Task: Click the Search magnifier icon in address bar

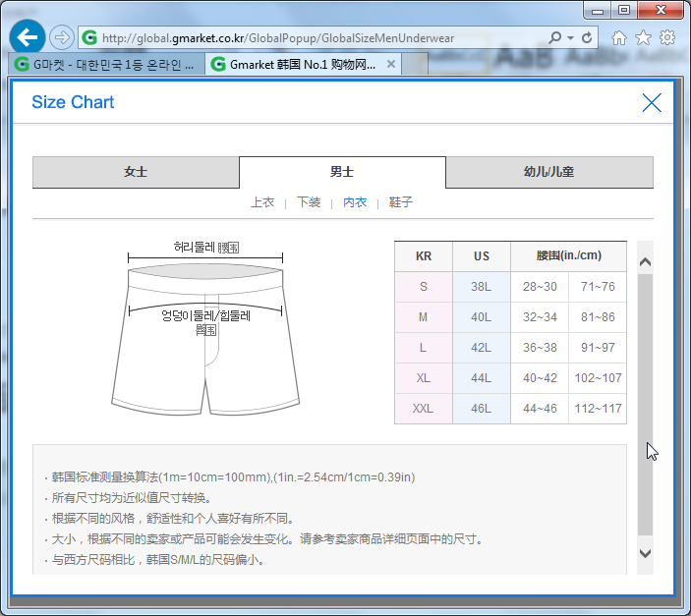Action: tap(555, 37)
